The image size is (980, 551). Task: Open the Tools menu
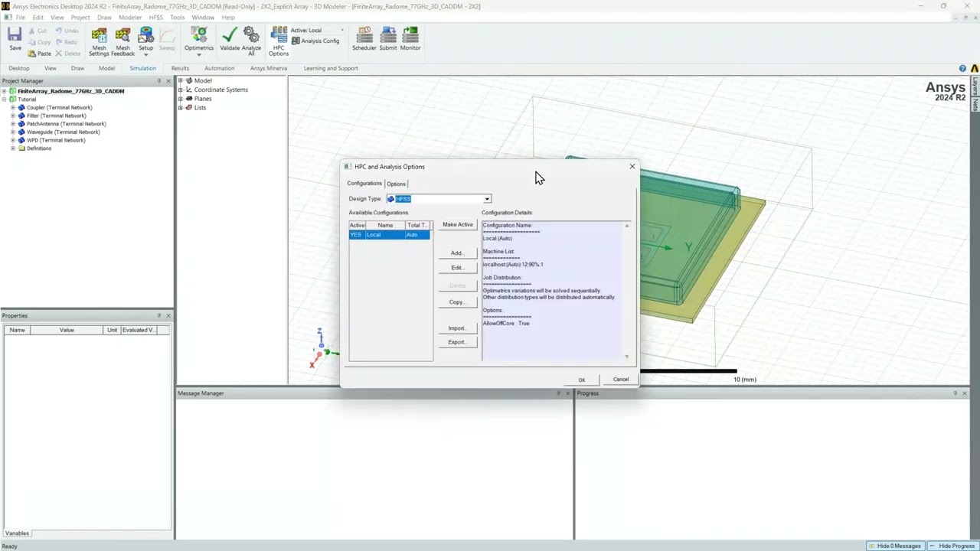point(177,17)
